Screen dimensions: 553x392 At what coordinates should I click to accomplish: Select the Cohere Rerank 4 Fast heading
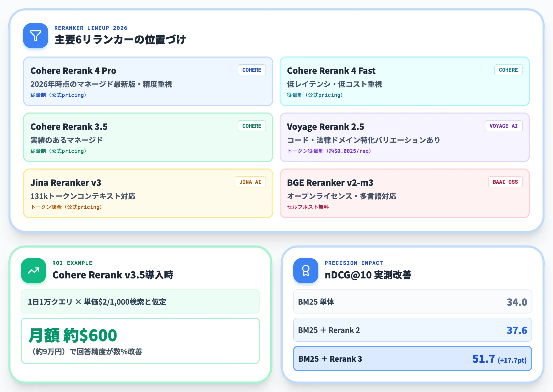coord(331,71)
